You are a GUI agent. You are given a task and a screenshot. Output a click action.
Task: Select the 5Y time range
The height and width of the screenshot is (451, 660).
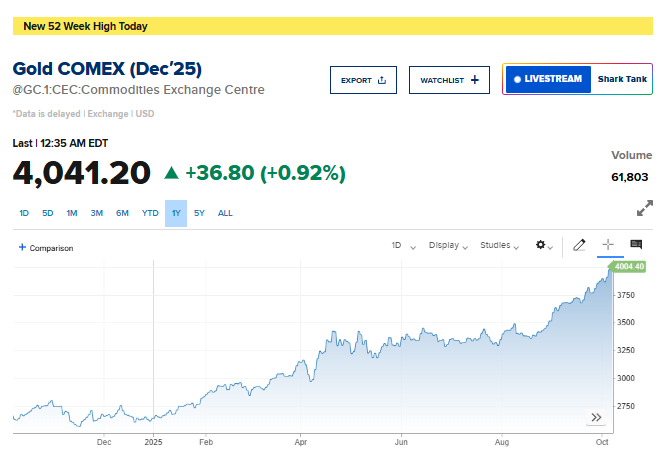(200, 213)
